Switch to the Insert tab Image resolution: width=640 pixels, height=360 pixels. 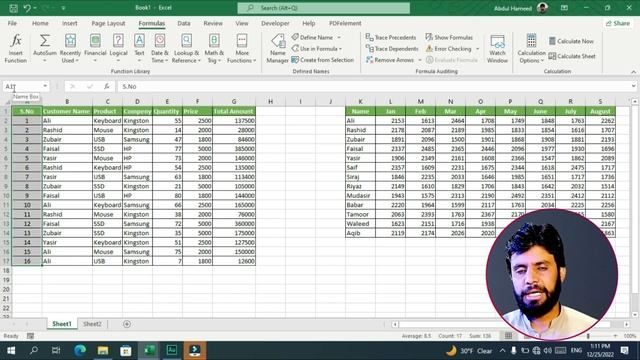pyautogui.click(x=69, y=23)
